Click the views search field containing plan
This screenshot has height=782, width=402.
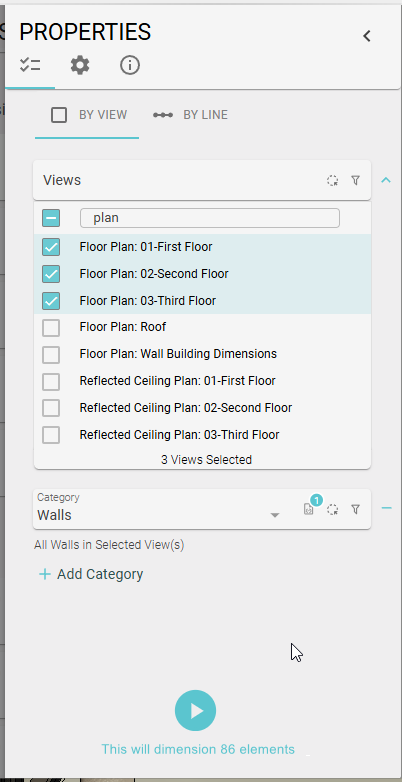click(x=210, y=218)
